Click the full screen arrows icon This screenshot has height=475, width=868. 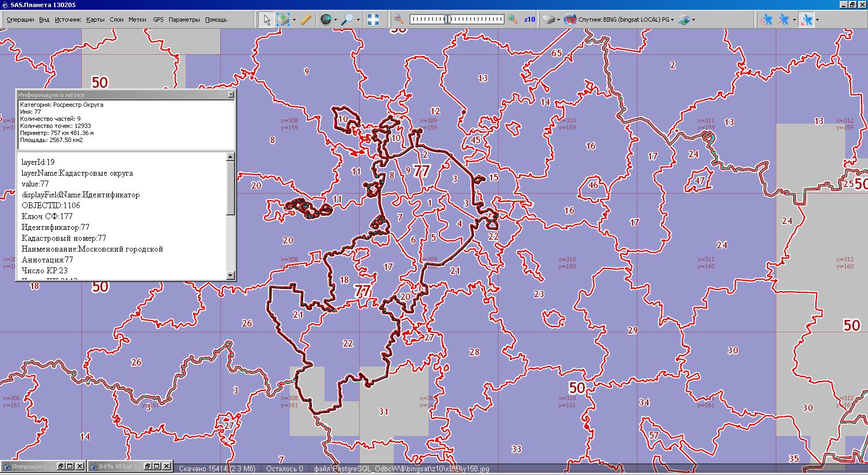(x=373, y=20)
